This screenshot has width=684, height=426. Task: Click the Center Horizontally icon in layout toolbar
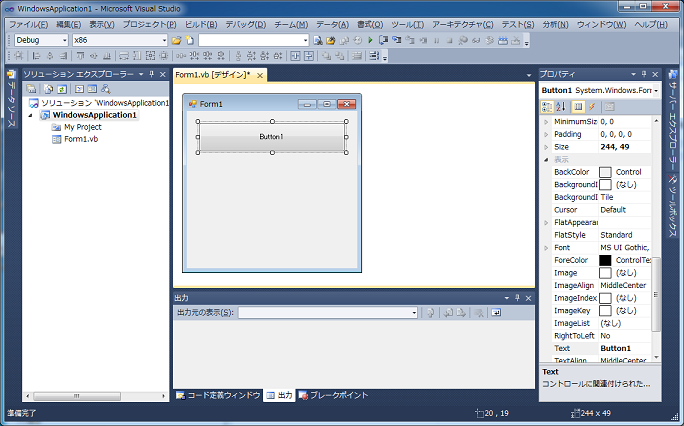pyautogui.click(x=295, y=56)
